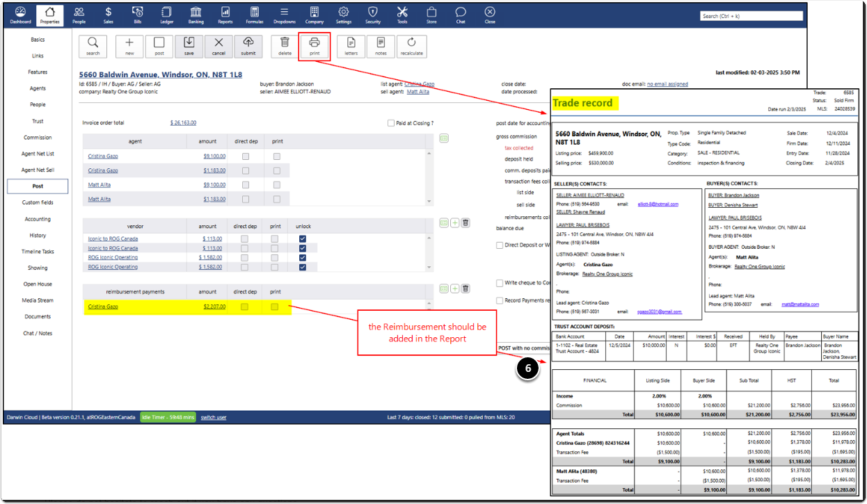
Task: Click the switch user link in status bar
Action: 214,417
